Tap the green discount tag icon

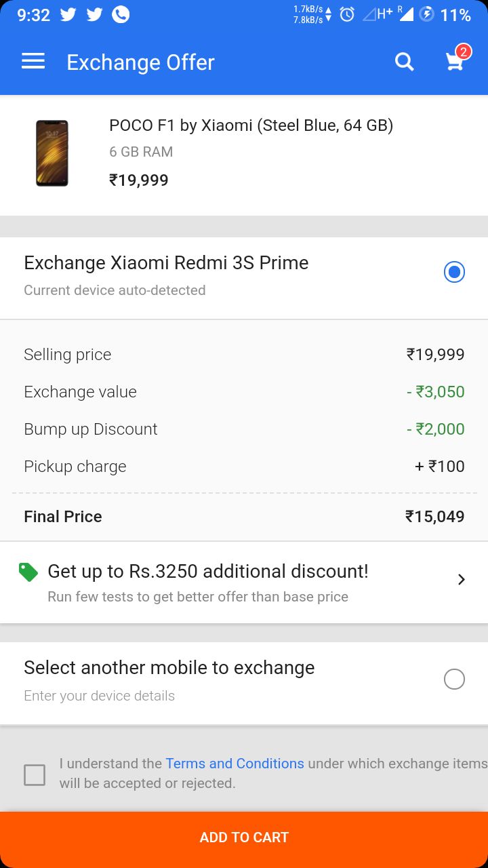pyautogui.click(x=28, y=572)
